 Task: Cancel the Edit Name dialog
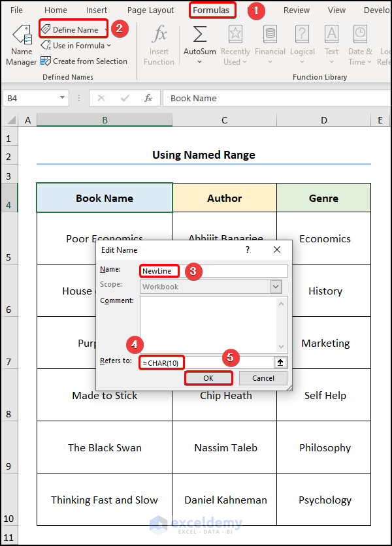coord(263,378)
